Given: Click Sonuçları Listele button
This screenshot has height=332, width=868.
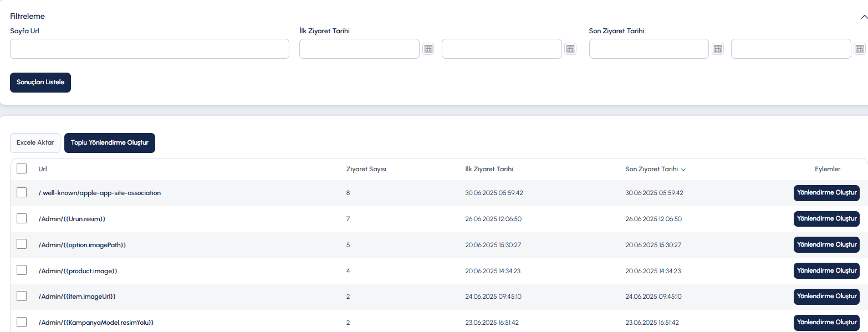Looking at the screenshot, I should point(40,82).
